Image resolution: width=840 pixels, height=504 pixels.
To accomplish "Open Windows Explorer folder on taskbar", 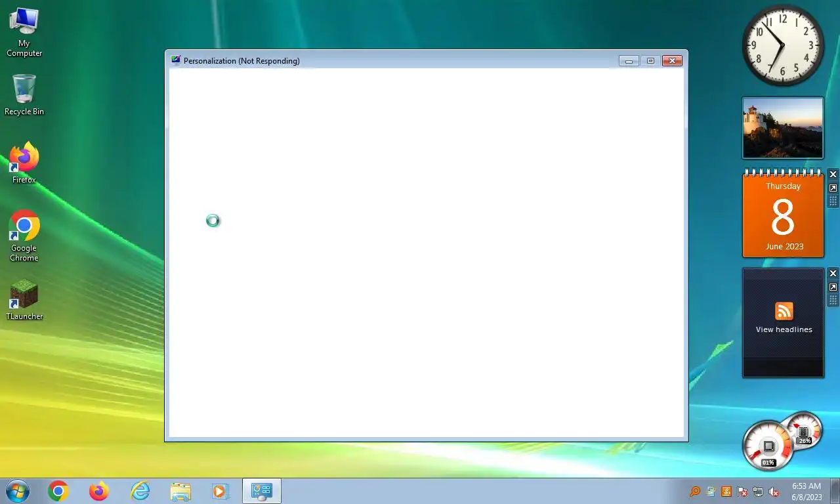I will pos(180,491).
